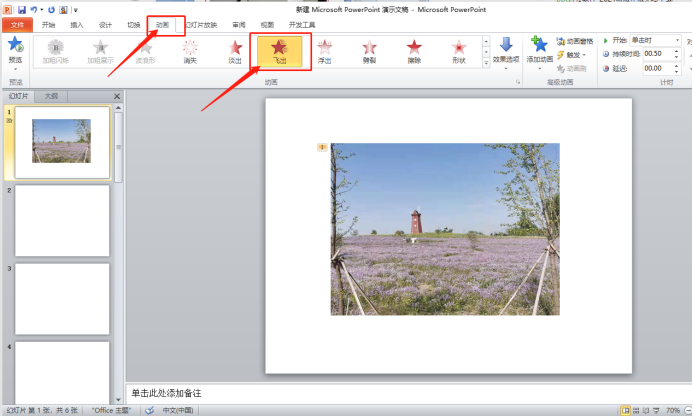Image resolution: width=693 pixels, height=417 pixels.
Task: Switch to Normal view in status bar
Action: 626,410
